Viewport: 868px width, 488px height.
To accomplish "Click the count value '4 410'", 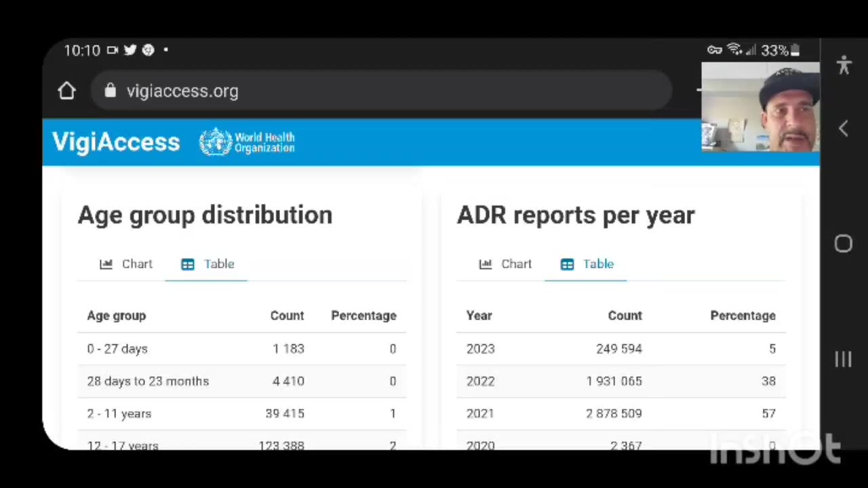I will [x=288, y=381].
